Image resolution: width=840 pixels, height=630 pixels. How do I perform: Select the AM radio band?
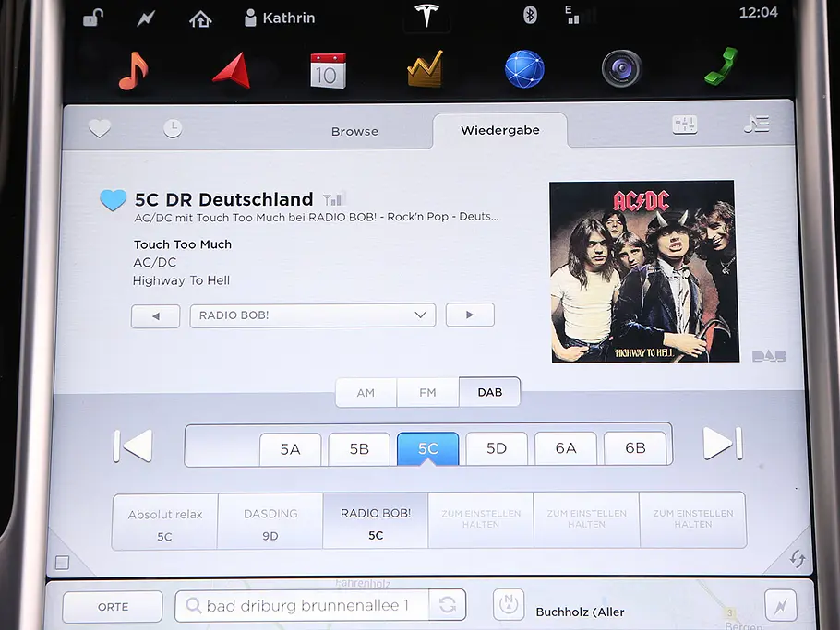point(366,392)
